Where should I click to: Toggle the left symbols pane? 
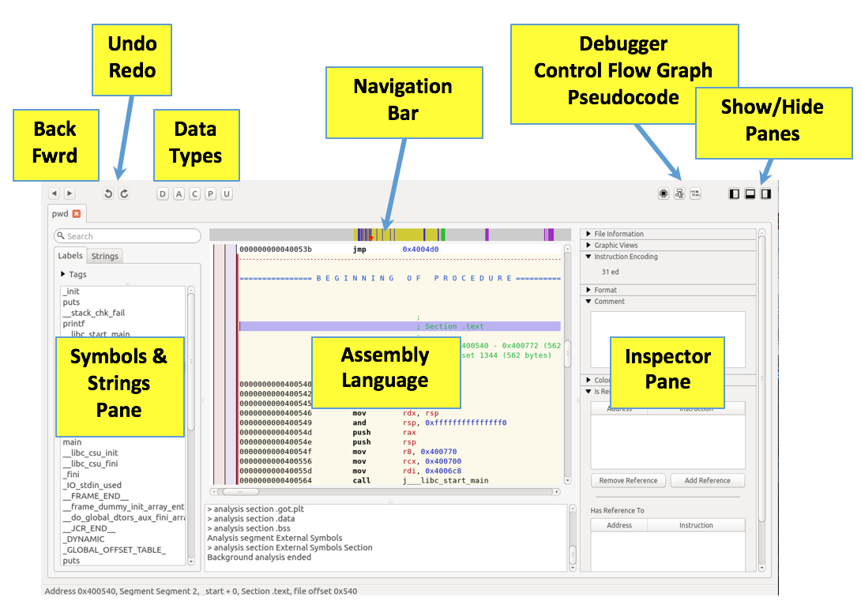(x=734, y=193)
